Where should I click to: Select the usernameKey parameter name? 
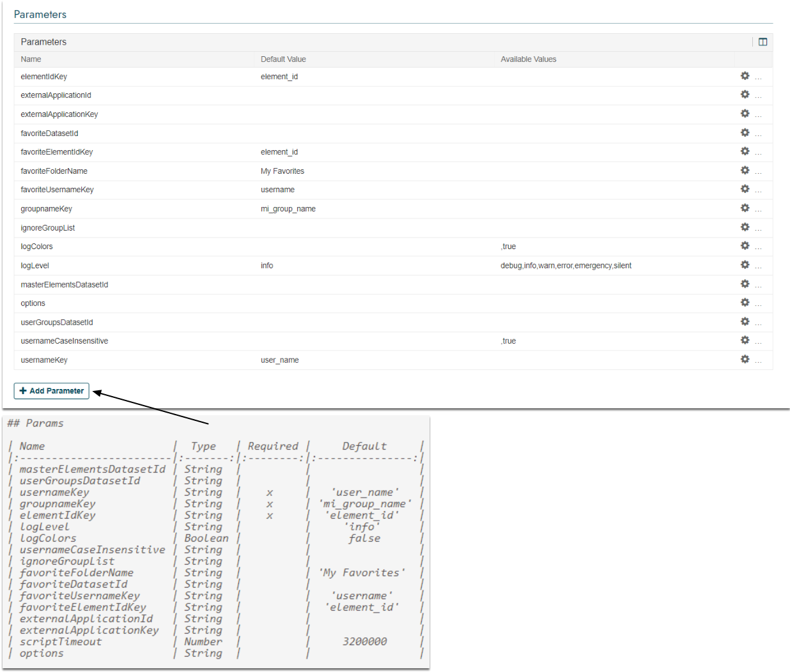43,360
